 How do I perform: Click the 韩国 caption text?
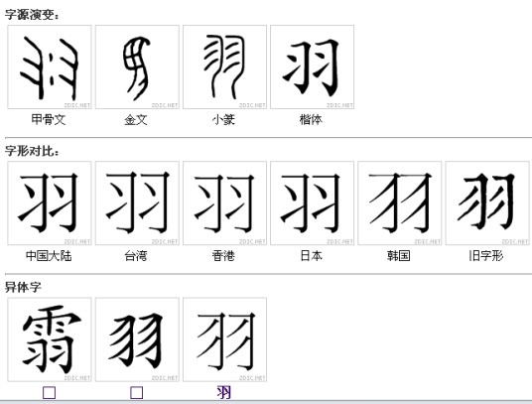pyautogui.click(x=399, y=256)
